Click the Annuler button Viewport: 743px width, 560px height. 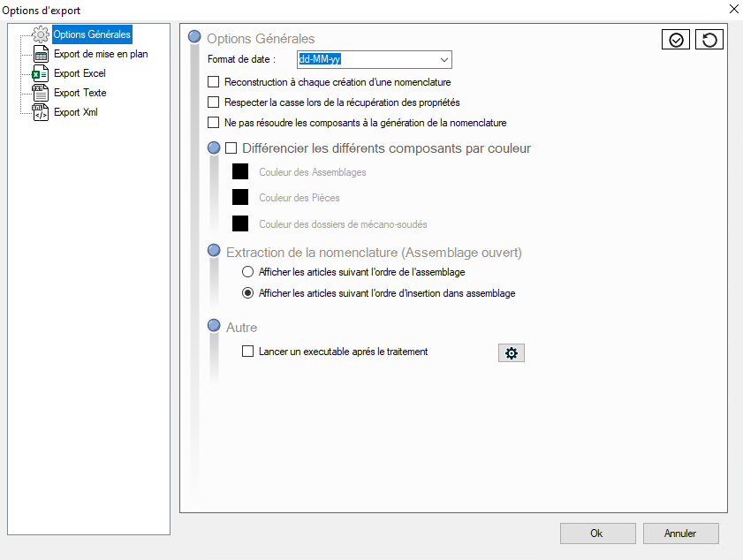(x=680, y=534)
